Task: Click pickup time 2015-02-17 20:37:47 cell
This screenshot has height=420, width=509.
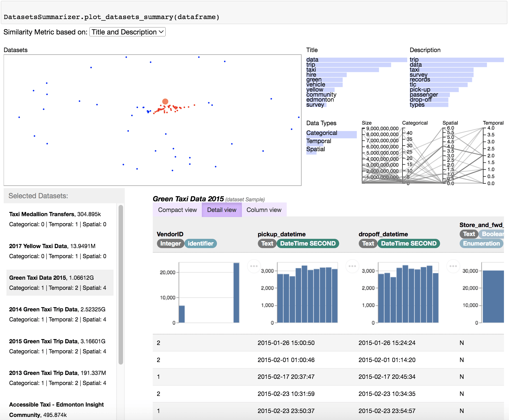Action: tap(286, 377)
